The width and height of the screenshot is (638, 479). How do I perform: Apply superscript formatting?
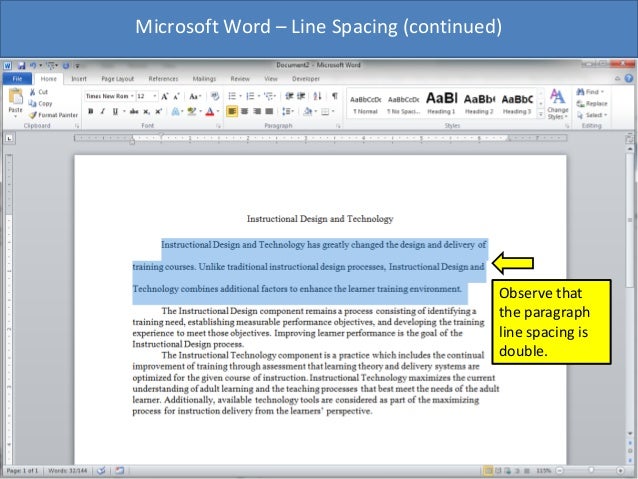coord(158,112)
